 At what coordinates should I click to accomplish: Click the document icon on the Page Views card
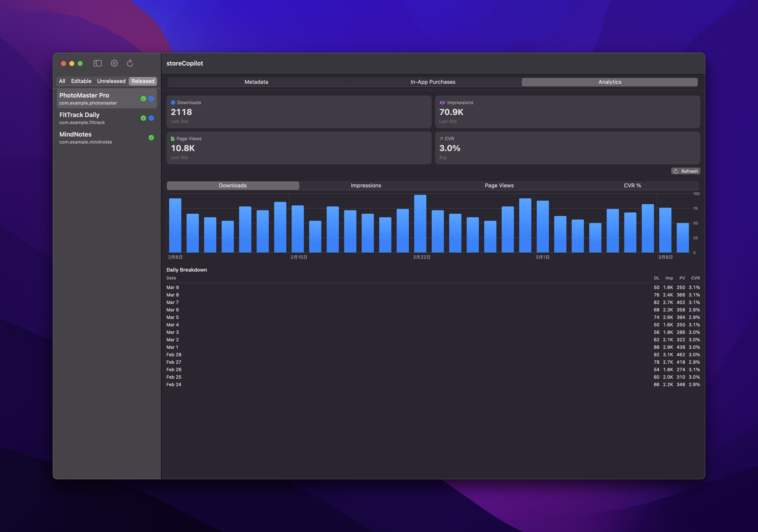click(172, 138)
